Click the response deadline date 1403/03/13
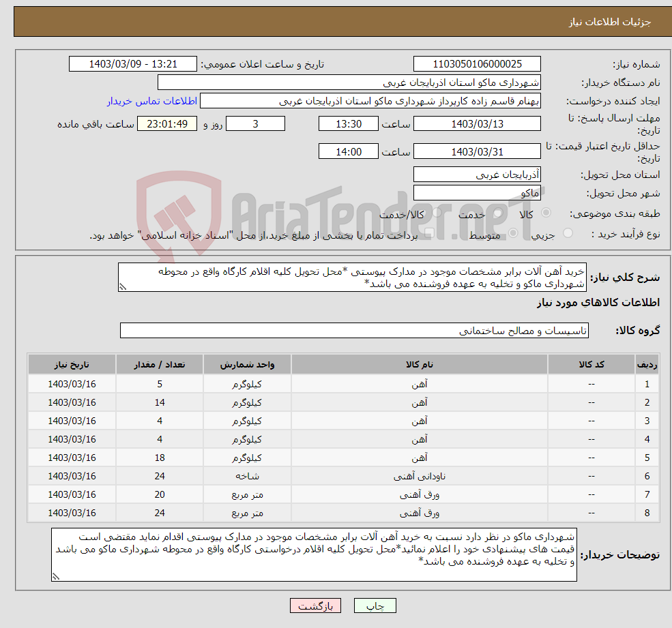 tap(477, 124)
